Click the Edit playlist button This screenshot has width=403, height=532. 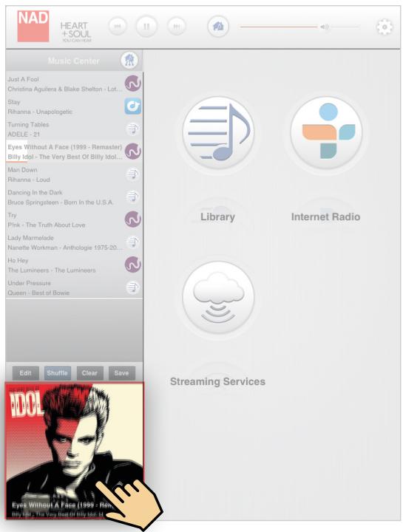(x=25, y=373)
